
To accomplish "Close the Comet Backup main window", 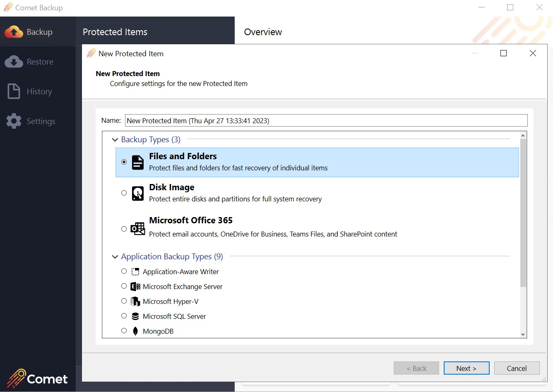I will click(539, 7).
